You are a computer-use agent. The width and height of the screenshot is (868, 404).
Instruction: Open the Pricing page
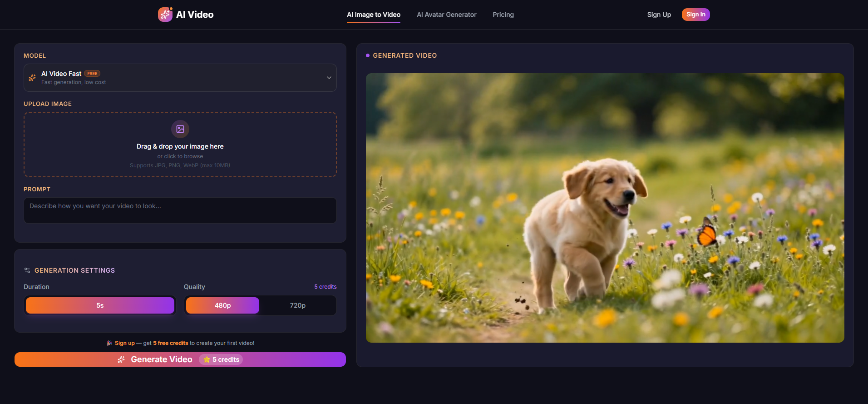point(503,15)
